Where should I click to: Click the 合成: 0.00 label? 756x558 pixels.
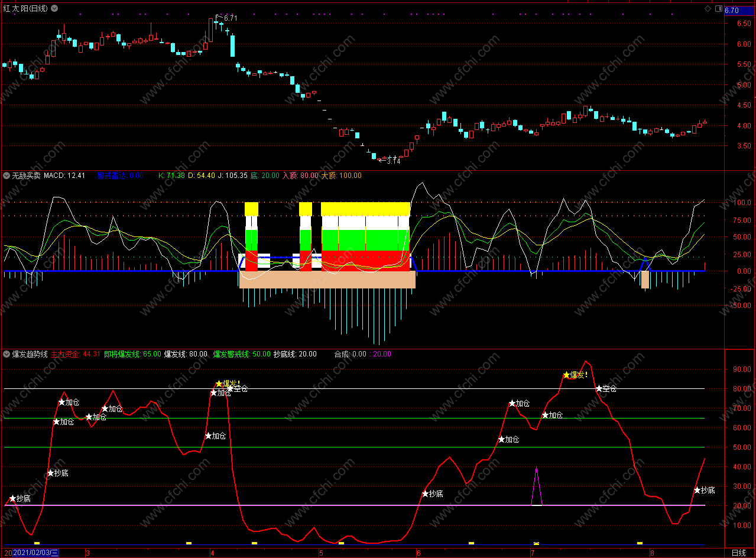click(351, 355)
